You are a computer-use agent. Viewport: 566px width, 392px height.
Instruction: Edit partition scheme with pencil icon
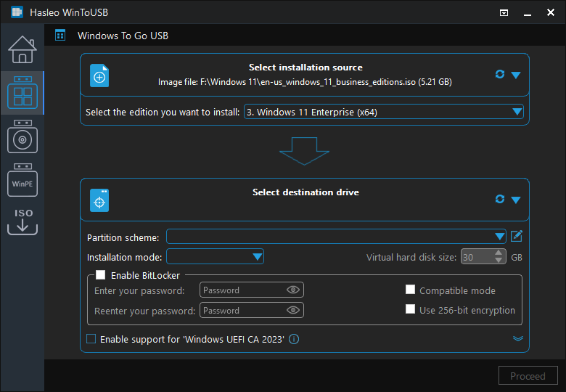point(517,237)
